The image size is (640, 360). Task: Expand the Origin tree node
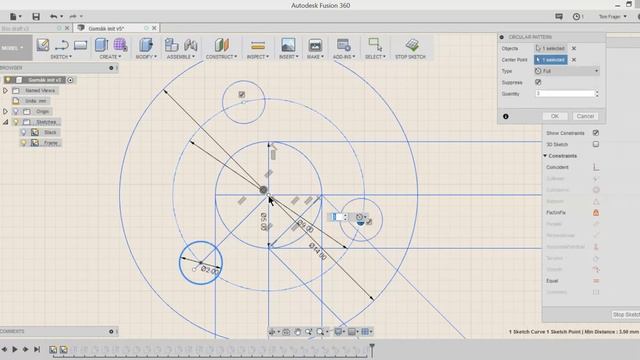(5, 111)
